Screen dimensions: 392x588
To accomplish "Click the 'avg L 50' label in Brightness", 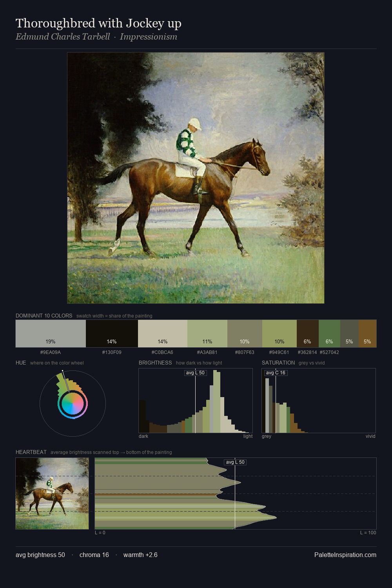I will pos(195,373).
